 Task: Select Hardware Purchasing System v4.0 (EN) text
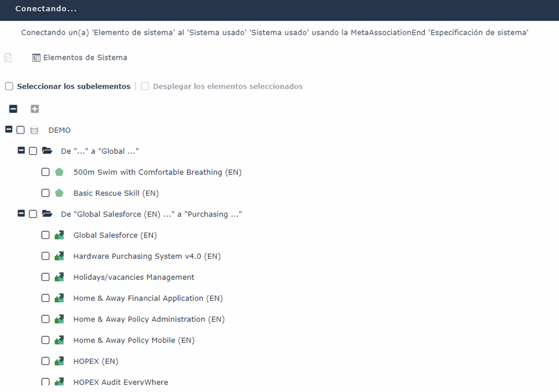[x=147, y=256]
